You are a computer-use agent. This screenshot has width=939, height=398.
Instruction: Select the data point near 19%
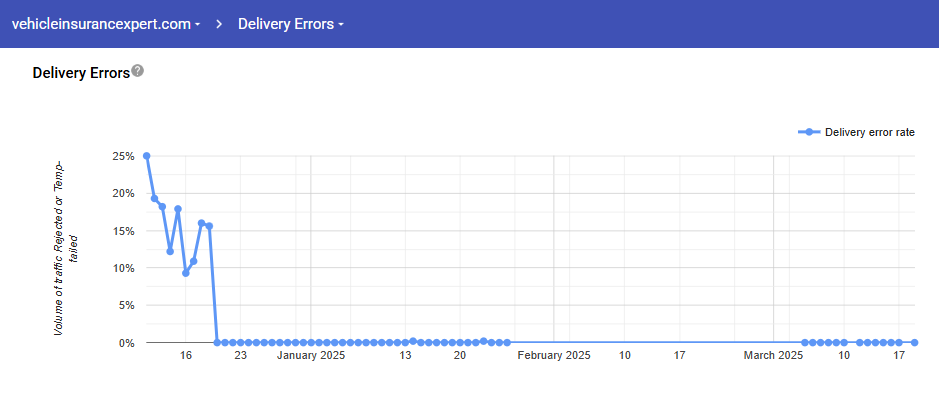[x=155, y=199]
